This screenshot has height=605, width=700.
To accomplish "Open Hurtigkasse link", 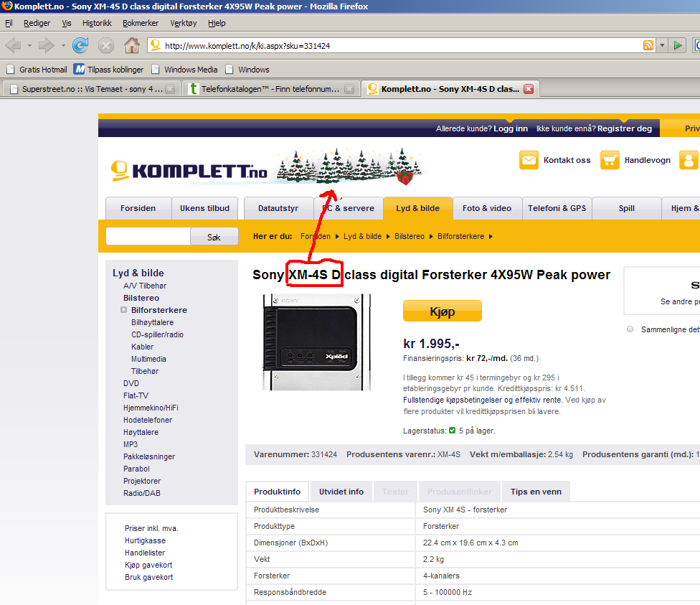I will point(145,540).
